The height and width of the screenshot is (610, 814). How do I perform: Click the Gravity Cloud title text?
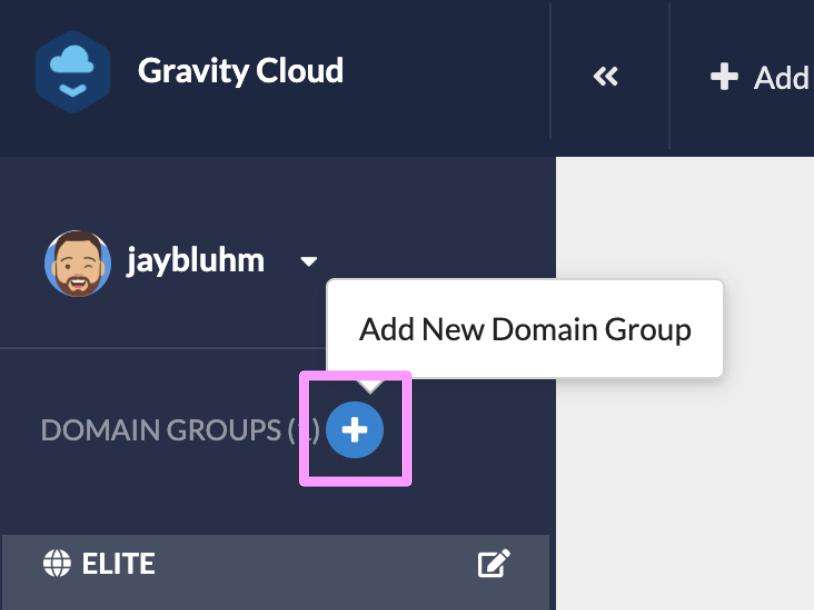240,71
